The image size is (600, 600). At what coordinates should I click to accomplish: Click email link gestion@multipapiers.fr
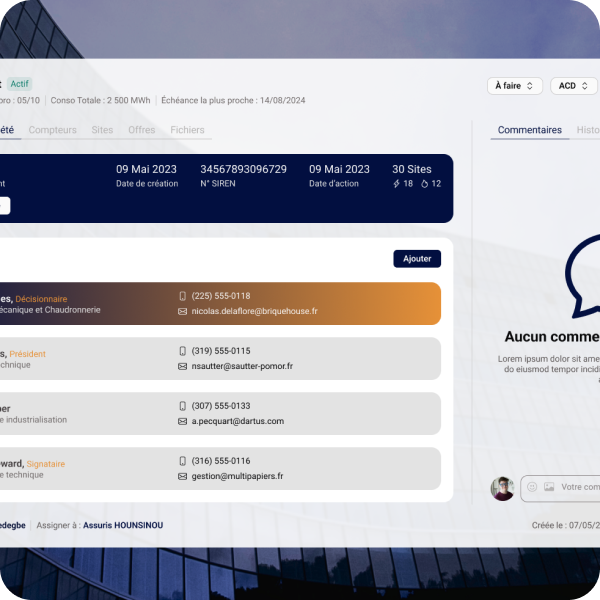(x=237, y=476)
